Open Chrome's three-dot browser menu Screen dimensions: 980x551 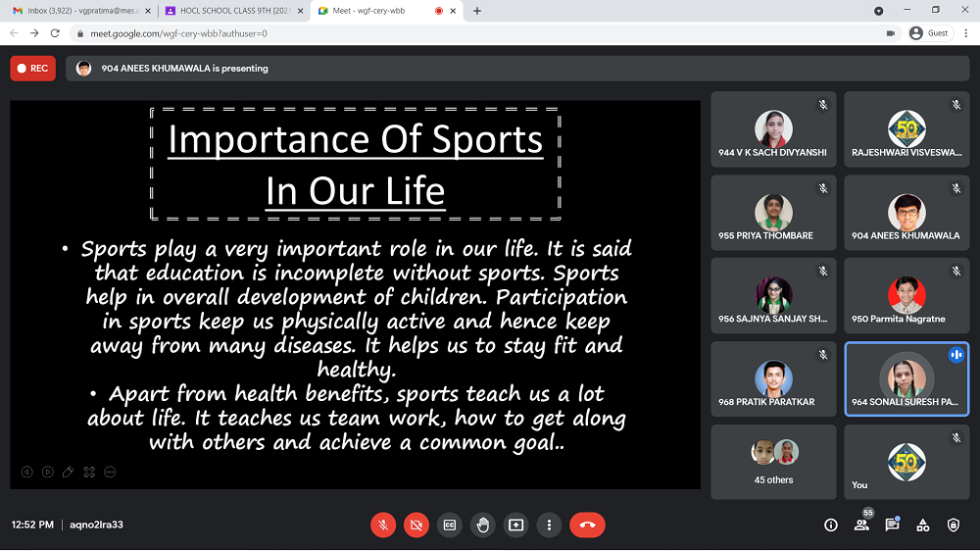pos(964,32)
